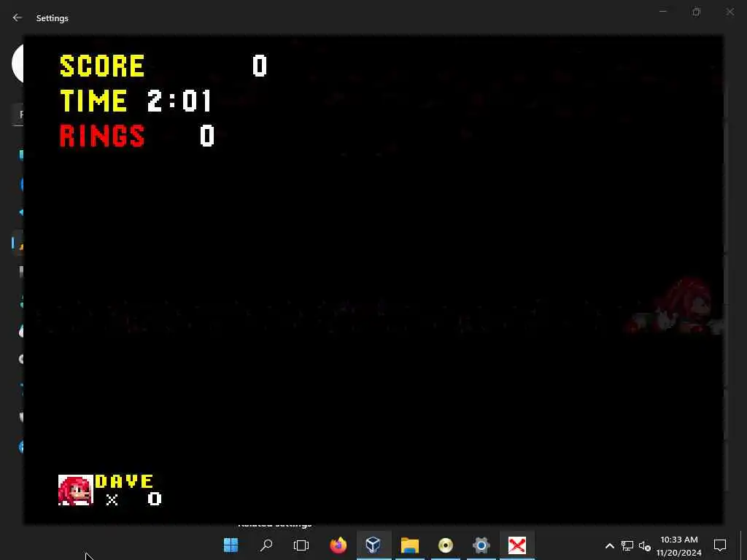Open the notification center icon
Image resolution: width=747 pixels, height=560 pixels.
720,545
